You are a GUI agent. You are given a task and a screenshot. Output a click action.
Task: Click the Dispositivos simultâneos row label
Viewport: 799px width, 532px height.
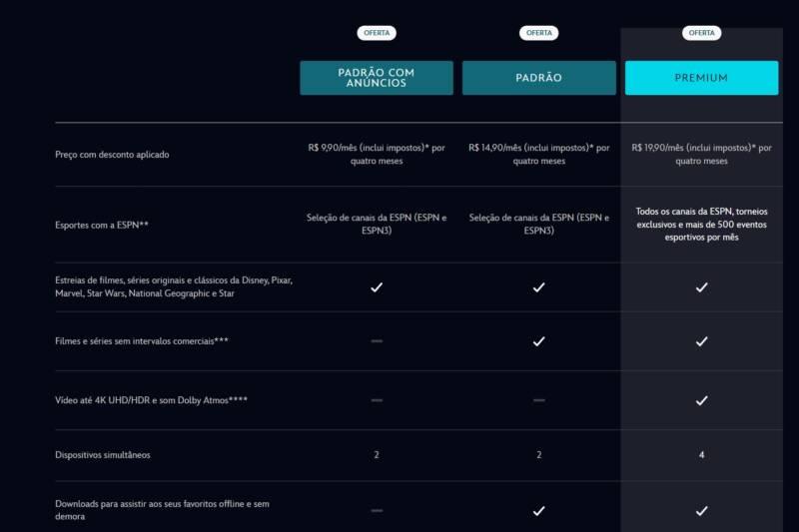103,454
